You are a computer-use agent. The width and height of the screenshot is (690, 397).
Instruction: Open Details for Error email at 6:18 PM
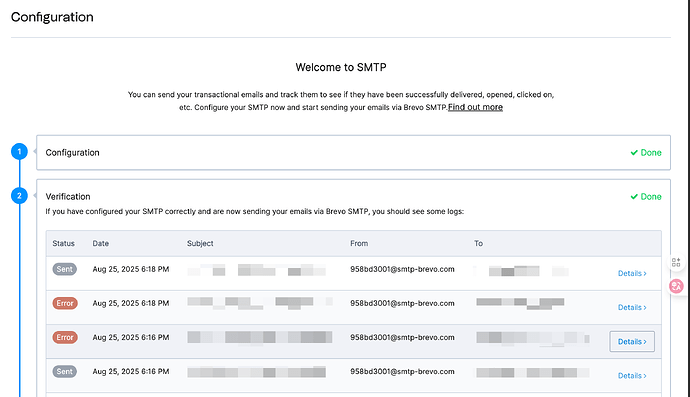632,307
